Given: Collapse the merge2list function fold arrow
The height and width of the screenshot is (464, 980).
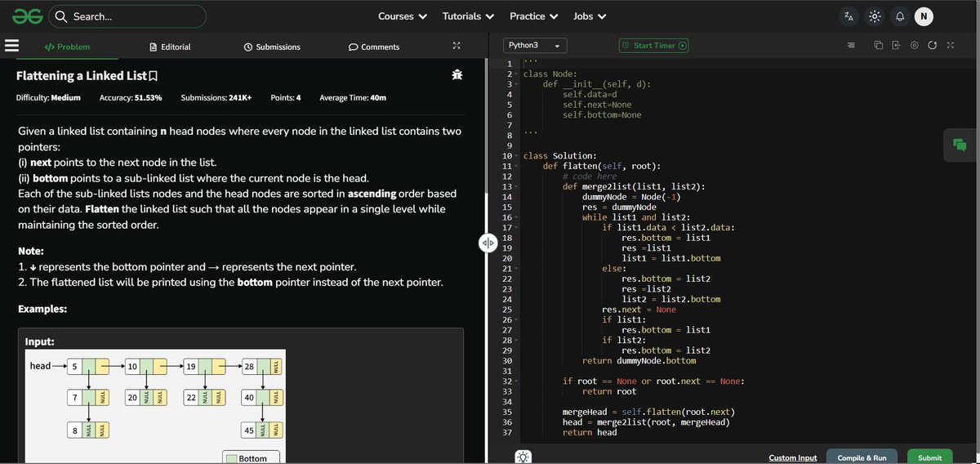Looking at the screenshot, I should pos(517,187).
